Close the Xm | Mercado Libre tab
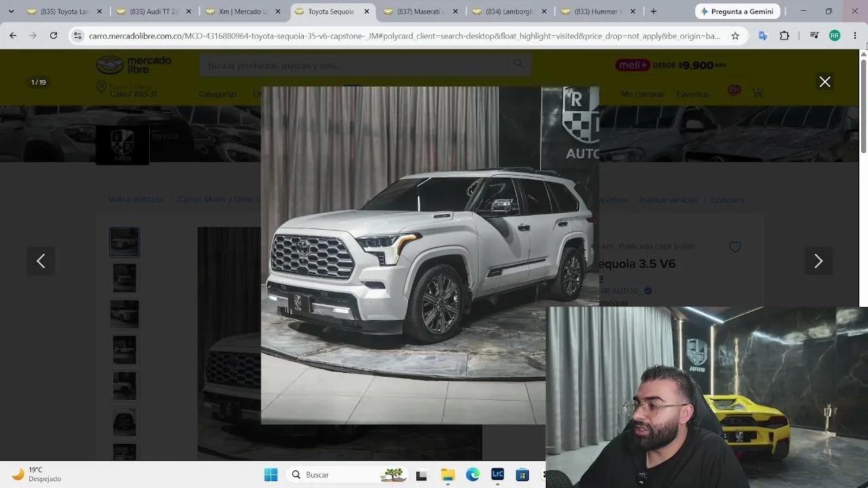 click(x=277, y=12)
